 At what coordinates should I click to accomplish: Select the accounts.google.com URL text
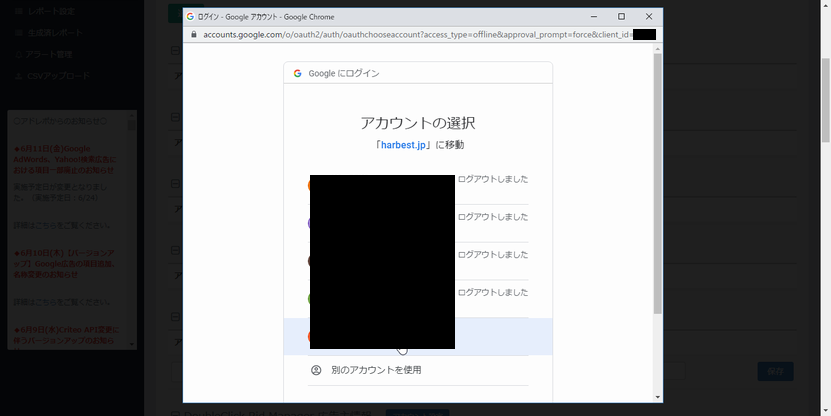coord(417,34)
